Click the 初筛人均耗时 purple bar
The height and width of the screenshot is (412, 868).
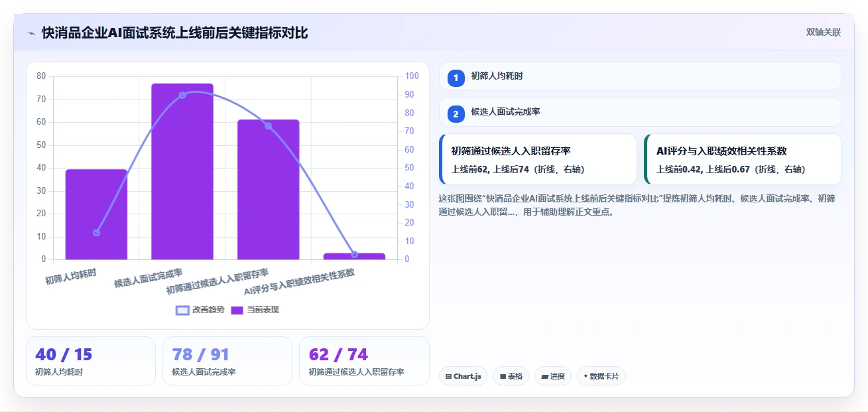click(96, 214)
